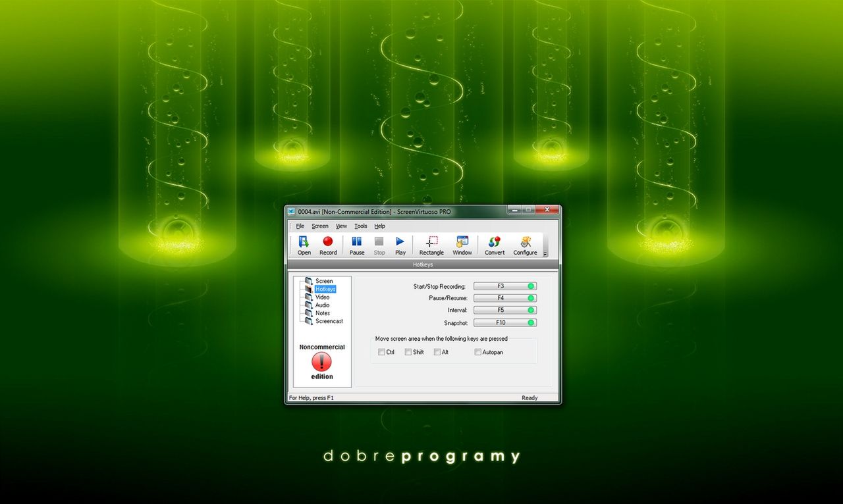Click the F4 Pause/Resume hotkey button
Image resolution: width=843 pixels, height=504 pixels.
tap(505, 298)
